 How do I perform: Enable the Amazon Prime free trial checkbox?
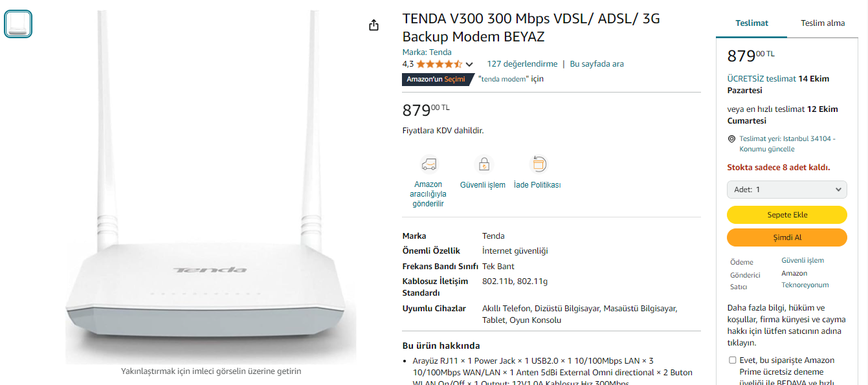tap(733, 360)
